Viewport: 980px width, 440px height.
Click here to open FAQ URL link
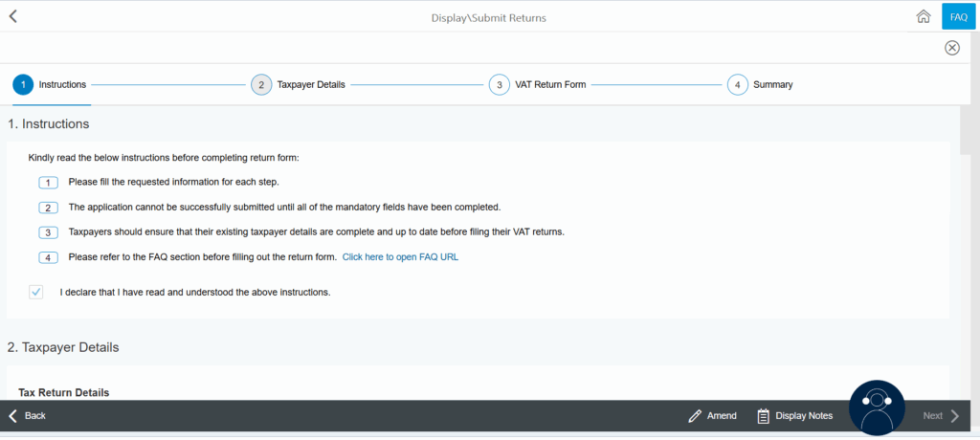coord(400,257)
